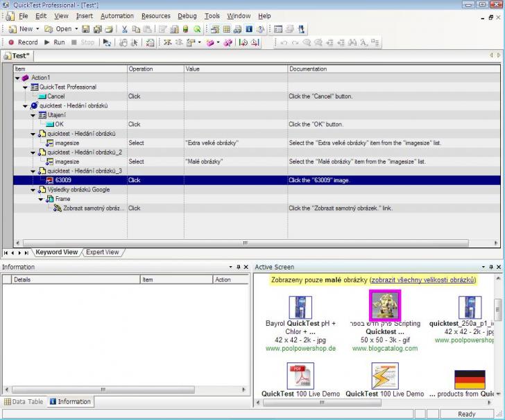Collapse the Action1 tree node
Screen dimensions: 505x420
click(x=18, y=78)
